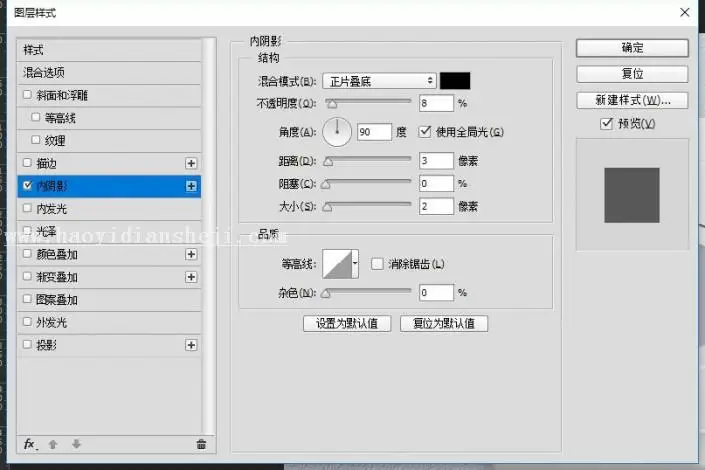Enable the 纹理 checkbox
This screenshot has width=705, height=470.
point(36,140)
